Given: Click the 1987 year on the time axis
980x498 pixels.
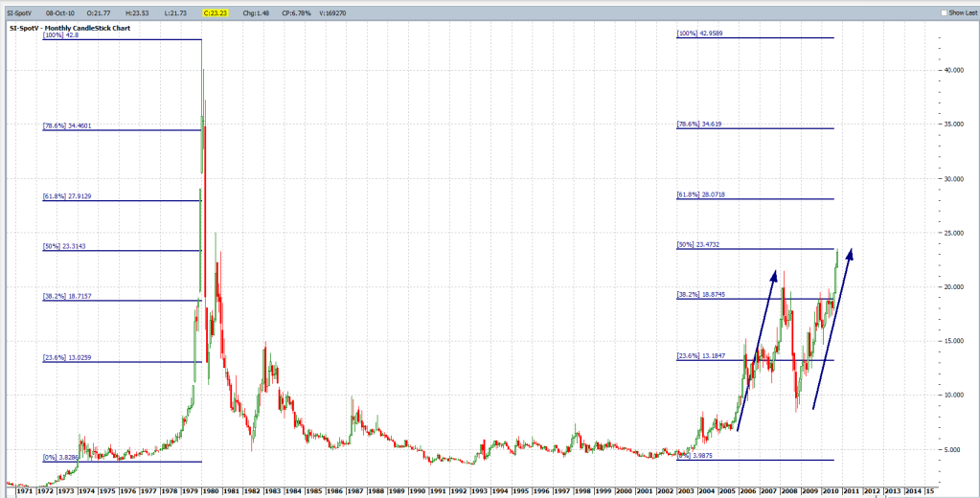Looking at the screenshot, I should tap(354, 491).
